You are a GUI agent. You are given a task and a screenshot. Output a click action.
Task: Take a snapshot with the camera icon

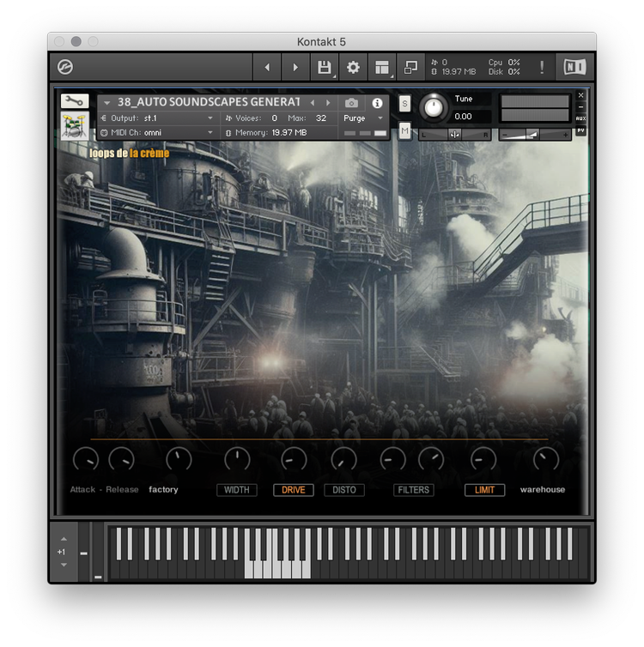point(351,103)
